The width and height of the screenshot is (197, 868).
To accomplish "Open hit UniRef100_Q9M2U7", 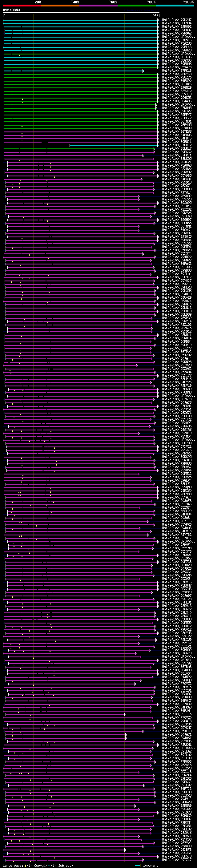I will [176, 20].
